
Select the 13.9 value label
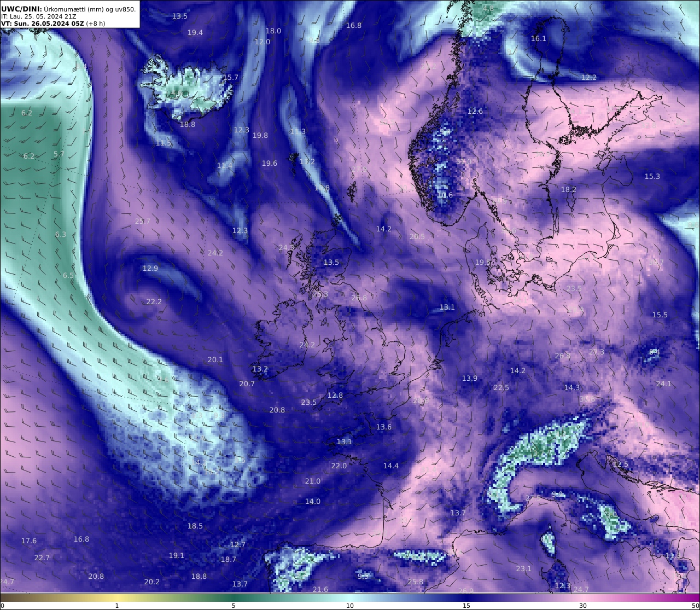470,379
